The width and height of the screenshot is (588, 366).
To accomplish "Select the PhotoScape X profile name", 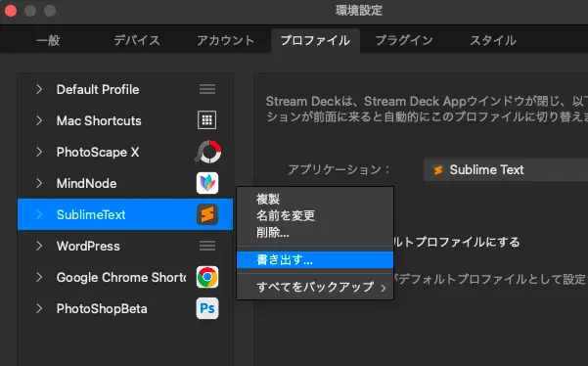I will click(x=98, y=153).
